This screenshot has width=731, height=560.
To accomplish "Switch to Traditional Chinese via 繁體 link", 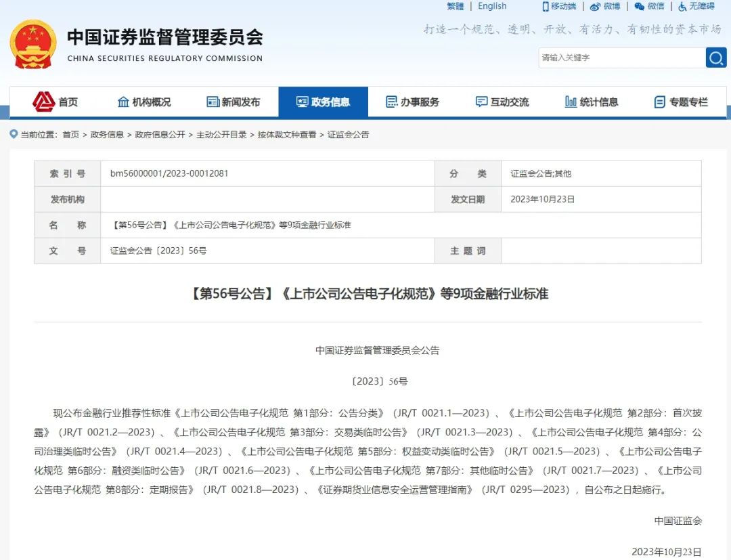I will click(455, 6).
